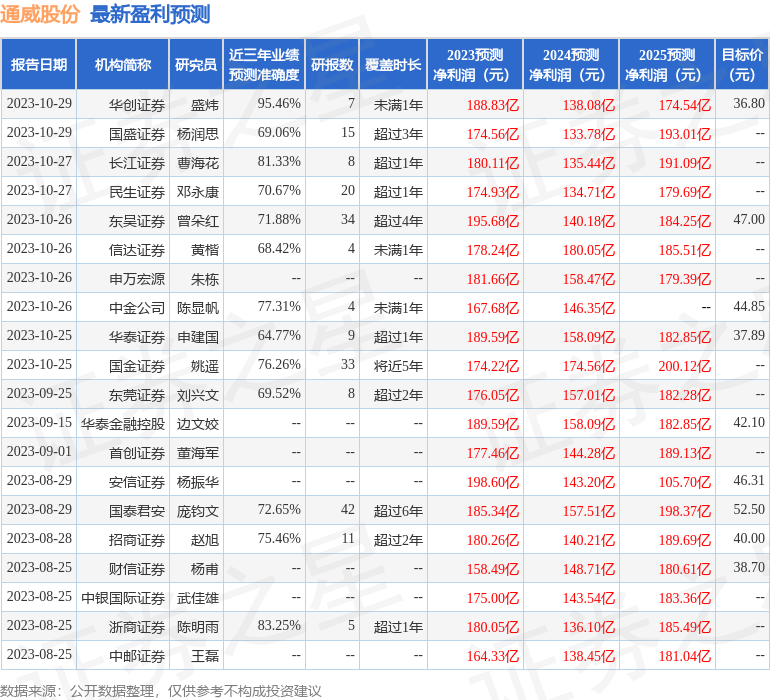Click 2023 profit value 188.83亿
770x700 pixels.
[493, 105]
